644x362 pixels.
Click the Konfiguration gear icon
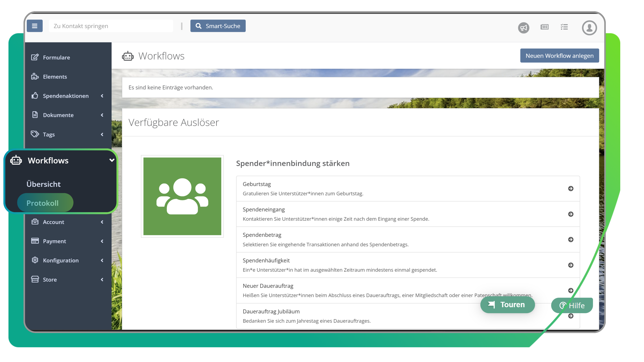[35, 260]
